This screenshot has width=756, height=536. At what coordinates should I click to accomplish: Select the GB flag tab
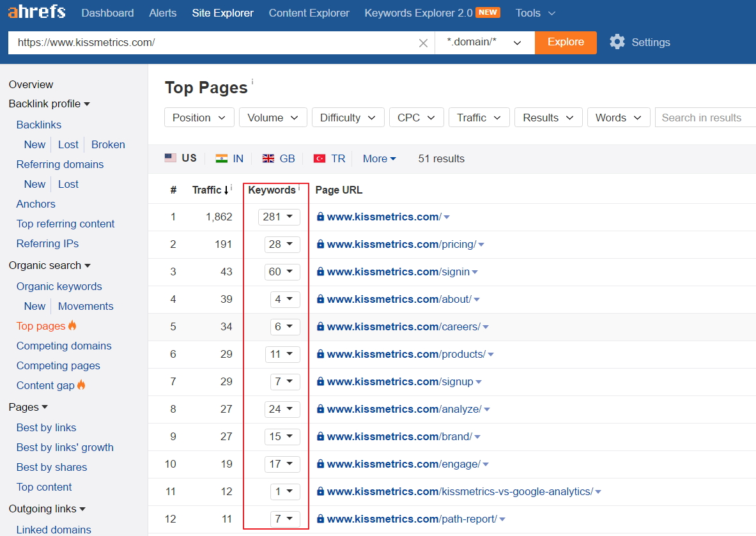tap(279, 158)
